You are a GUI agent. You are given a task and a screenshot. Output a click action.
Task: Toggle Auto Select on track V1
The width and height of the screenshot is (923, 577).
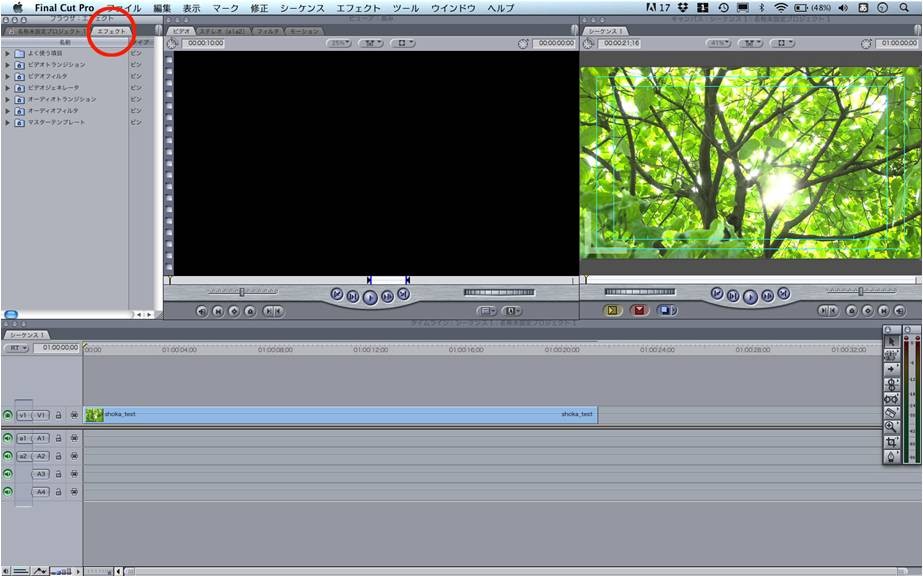coord(74,415)
